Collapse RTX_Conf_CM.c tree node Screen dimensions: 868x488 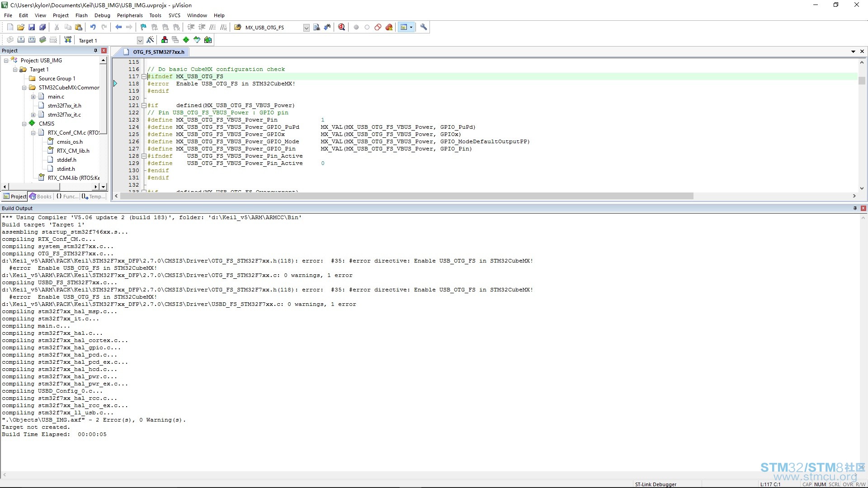tap(33, 132)
